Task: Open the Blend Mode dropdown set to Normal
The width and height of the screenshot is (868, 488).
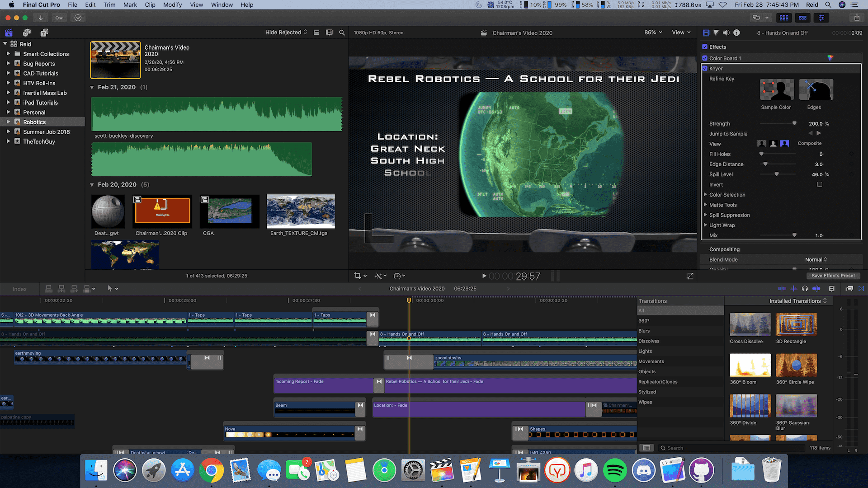Action: tap(816, 259)
